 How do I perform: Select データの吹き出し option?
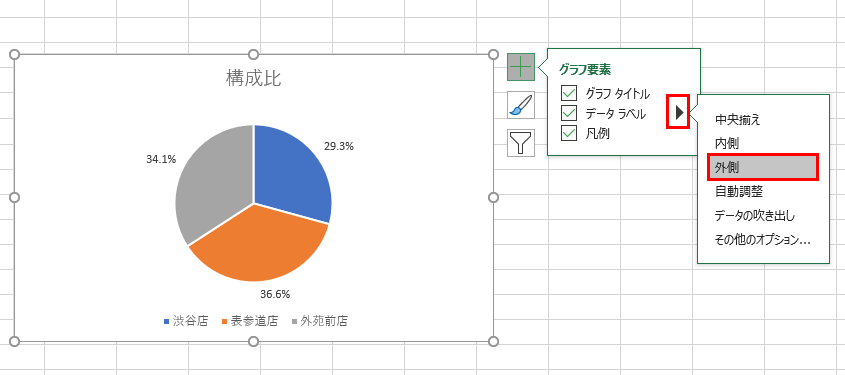pos(754,216)
